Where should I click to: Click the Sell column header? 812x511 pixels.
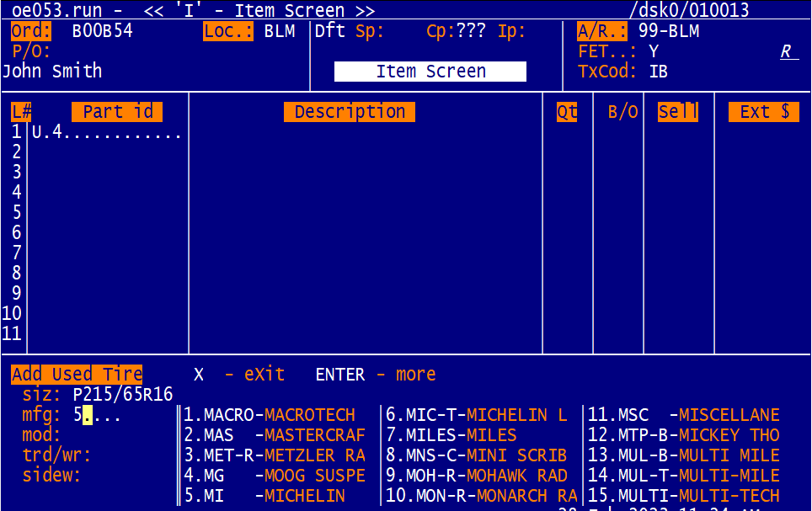pos(678,112)
